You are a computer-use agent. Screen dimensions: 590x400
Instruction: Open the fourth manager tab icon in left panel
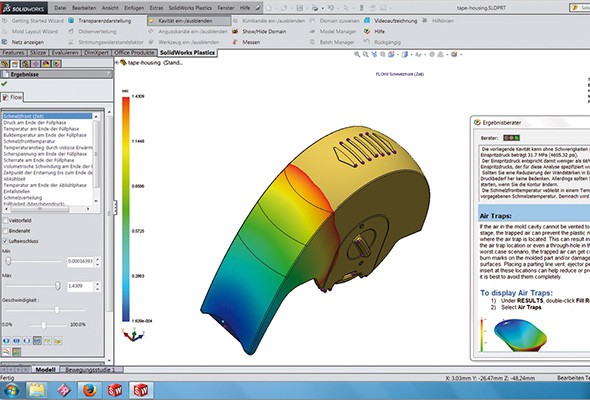click(x=36, y=64)
